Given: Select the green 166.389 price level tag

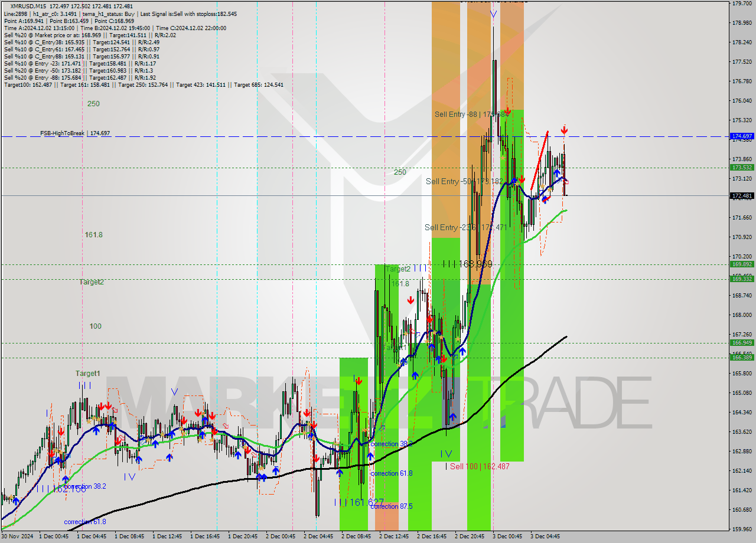Looking at the screenshot, I should pyautogui.click(x=742, y=357).
